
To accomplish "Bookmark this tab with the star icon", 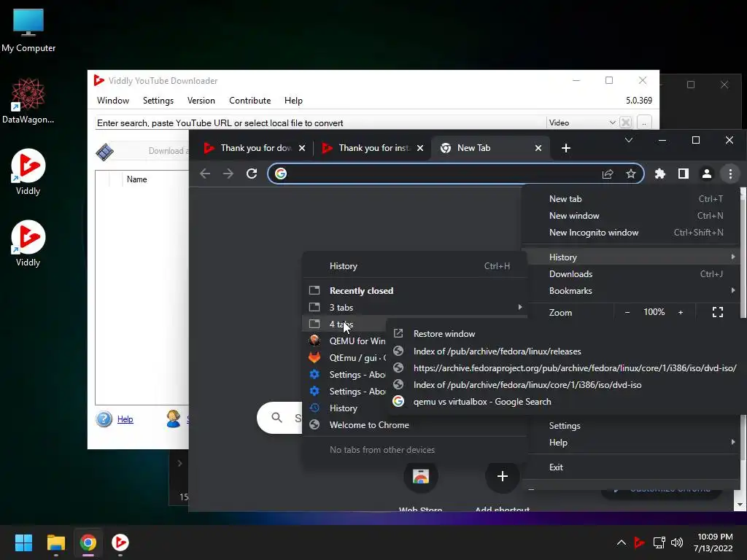I will (x=631, y=174).
